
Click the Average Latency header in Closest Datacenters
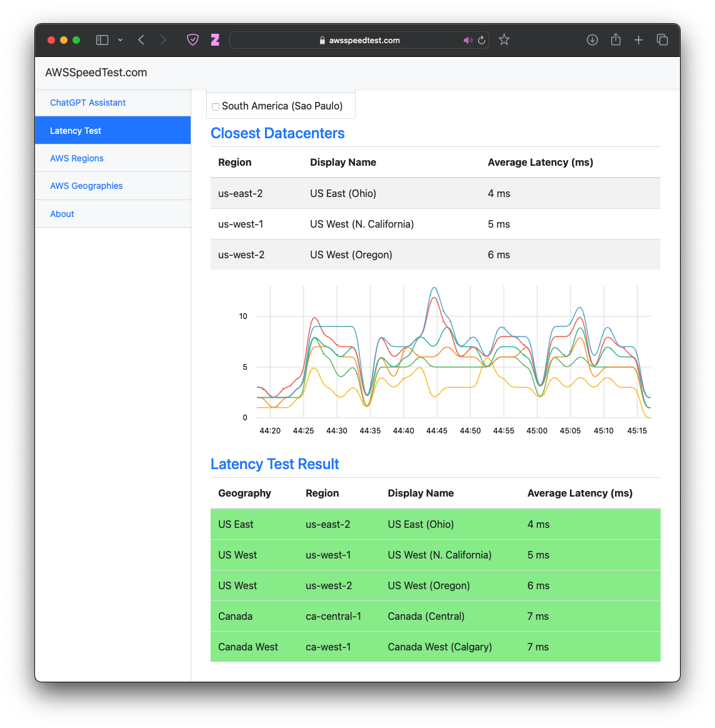(x=541, y=162)
